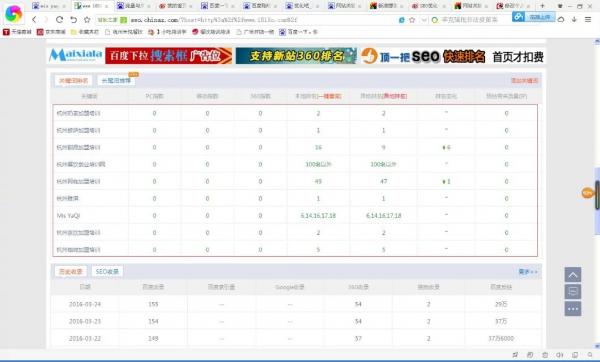Screen dimensions: 600x362
Task: Open the 百度一下 bookmark in favorites bar
Action: pos(298,32)
